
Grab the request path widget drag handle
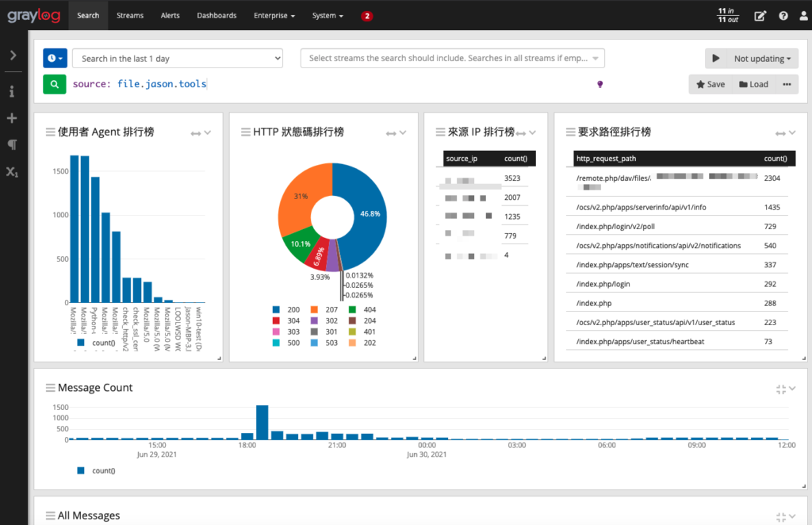[x=571, y=132]
